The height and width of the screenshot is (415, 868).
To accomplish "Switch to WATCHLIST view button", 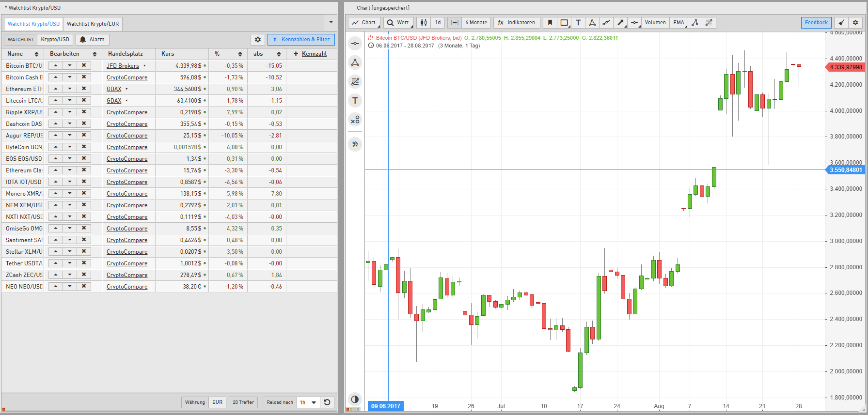I will pyautogui.click(x=21, y=40).
